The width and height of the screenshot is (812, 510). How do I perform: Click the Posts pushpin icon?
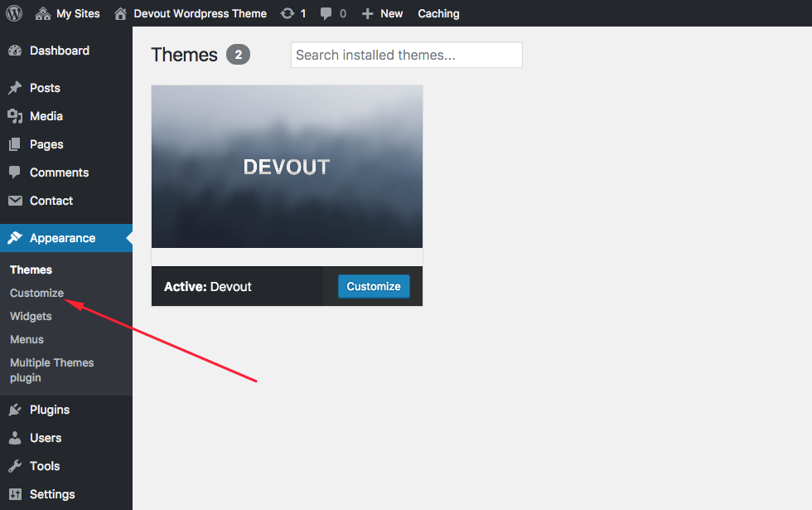click(x=15, y=88)
